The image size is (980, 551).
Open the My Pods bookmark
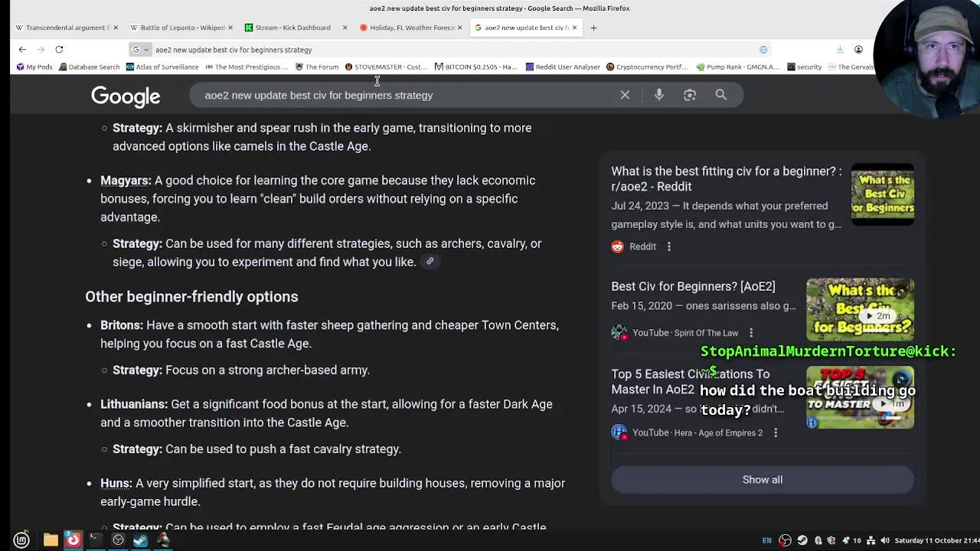[x=34, y=67]
